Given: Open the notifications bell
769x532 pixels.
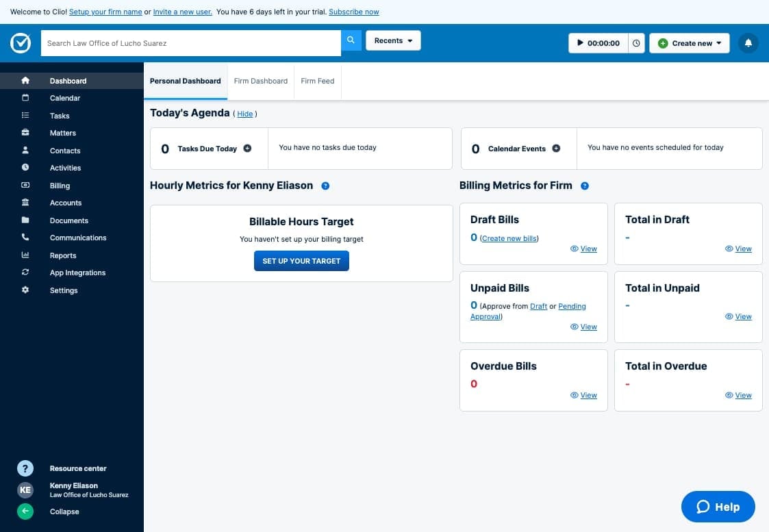Looking at the screenshot, I should (748, 42).
